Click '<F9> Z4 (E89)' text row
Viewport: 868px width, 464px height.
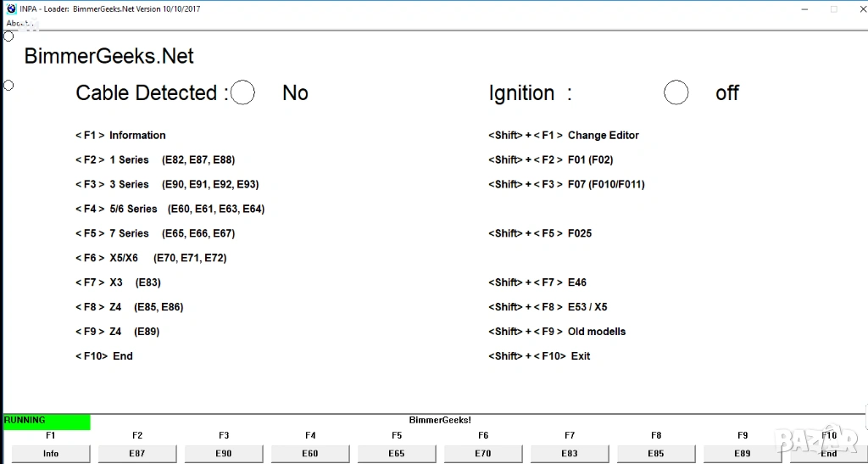117,331
